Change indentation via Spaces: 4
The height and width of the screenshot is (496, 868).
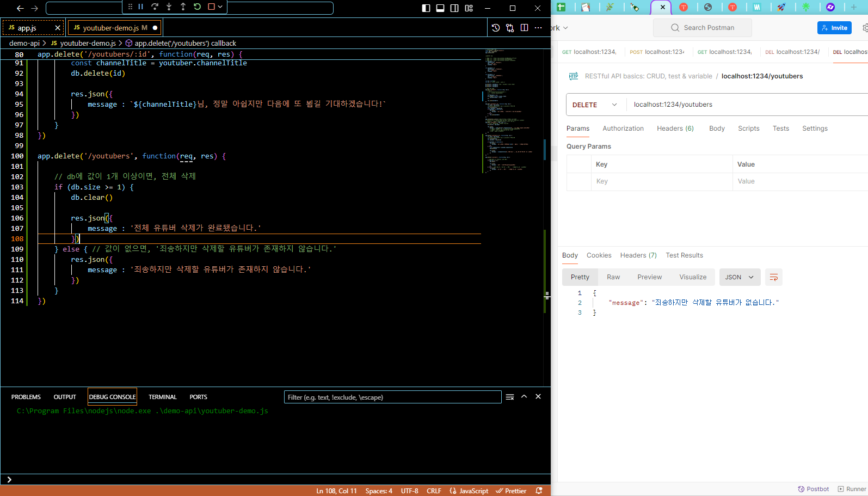tap(379, 491)
